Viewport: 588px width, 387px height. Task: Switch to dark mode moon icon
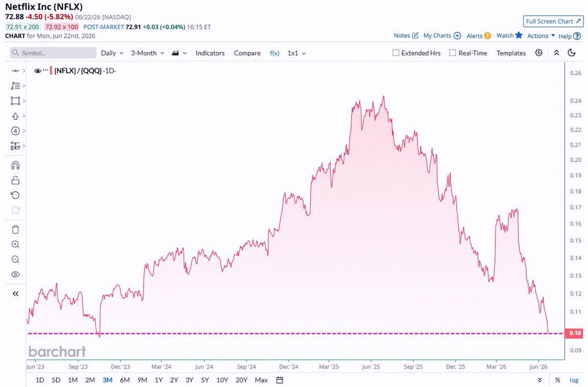(x=571, y=53)
